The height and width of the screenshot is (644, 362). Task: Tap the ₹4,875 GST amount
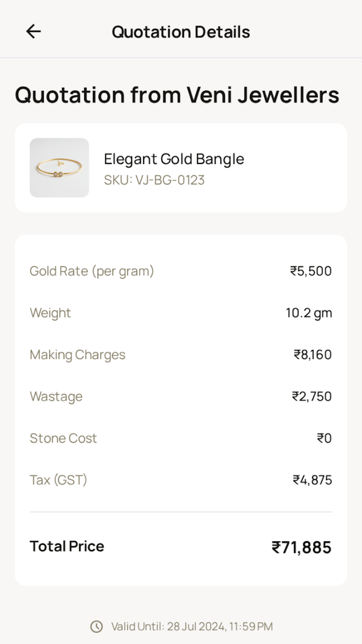[x=312, y=480]
